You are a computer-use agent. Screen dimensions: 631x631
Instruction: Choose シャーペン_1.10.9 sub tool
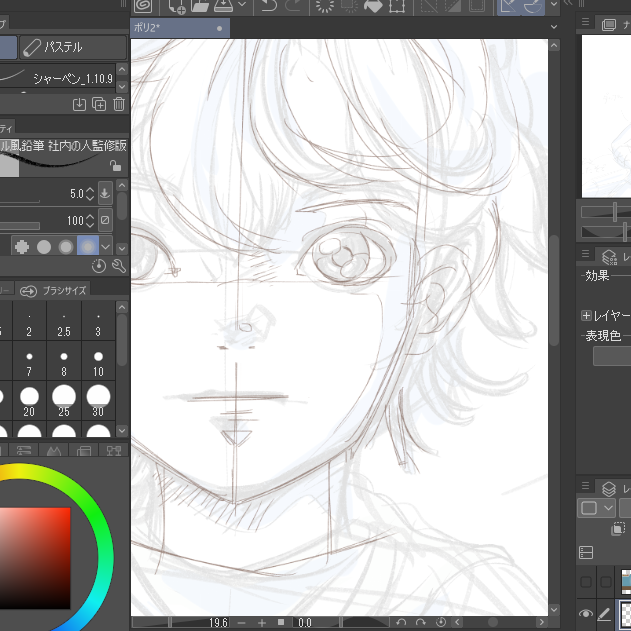(58, 78)
